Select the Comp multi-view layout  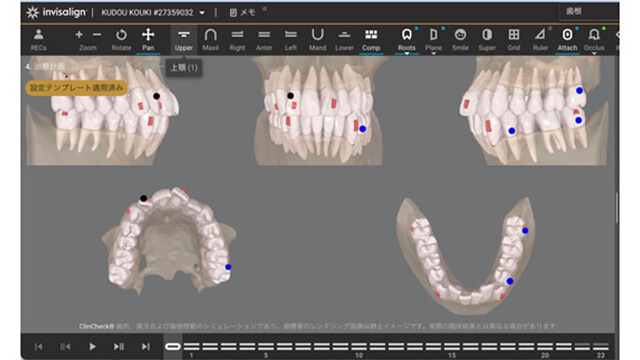371,40
